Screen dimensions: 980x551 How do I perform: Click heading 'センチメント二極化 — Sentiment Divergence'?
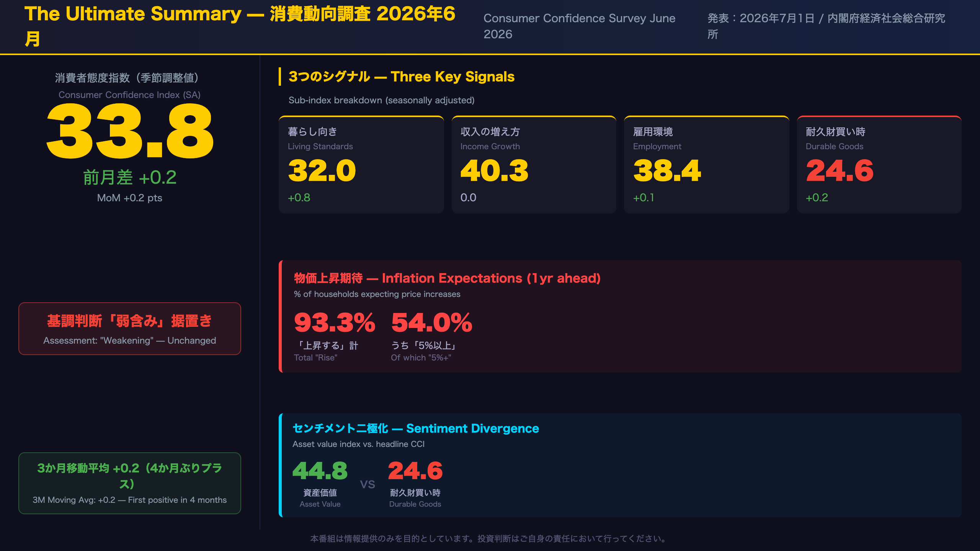tap(416, 429)
